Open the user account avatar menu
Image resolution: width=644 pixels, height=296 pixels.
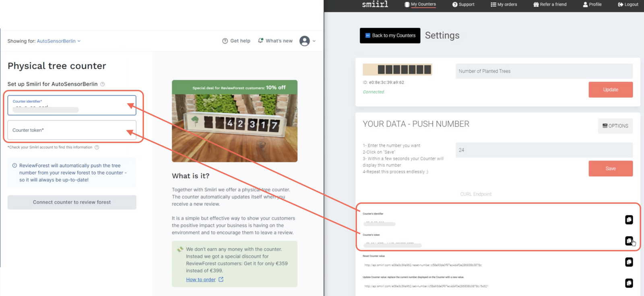(x=305, y=41)
